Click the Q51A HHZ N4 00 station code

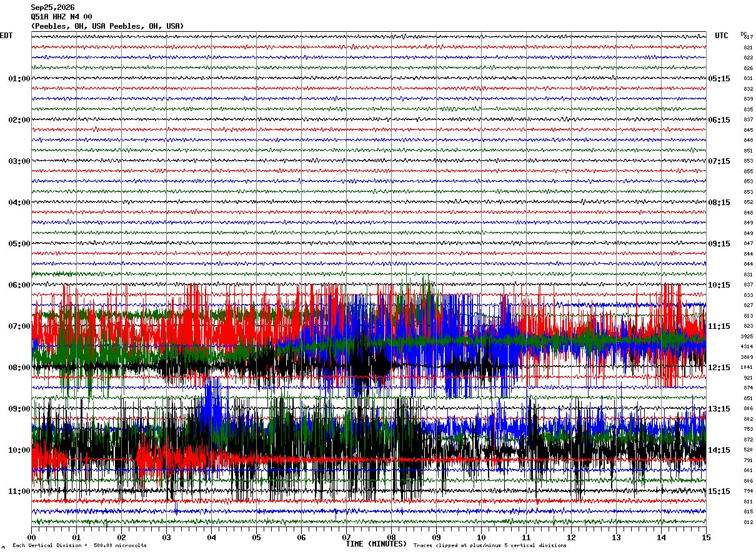[61, 17]
